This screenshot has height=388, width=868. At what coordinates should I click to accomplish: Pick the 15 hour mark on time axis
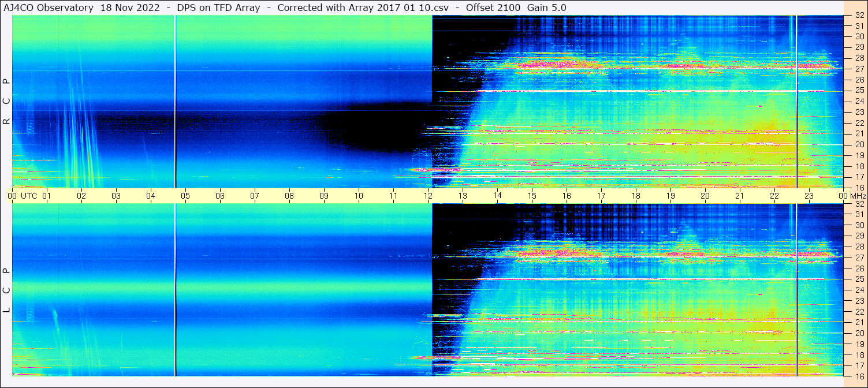point(532,196)
